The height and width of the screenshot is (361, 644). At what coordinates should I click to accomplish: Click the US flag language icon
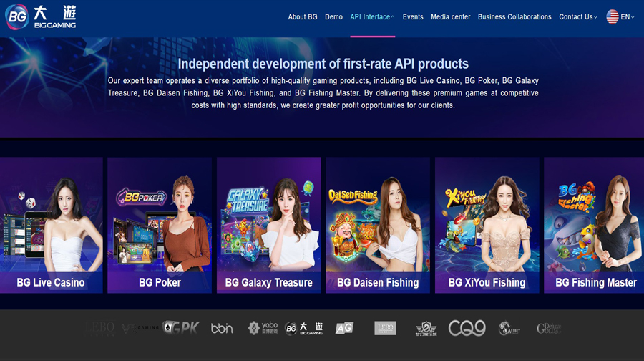click(x=613, y=16)
